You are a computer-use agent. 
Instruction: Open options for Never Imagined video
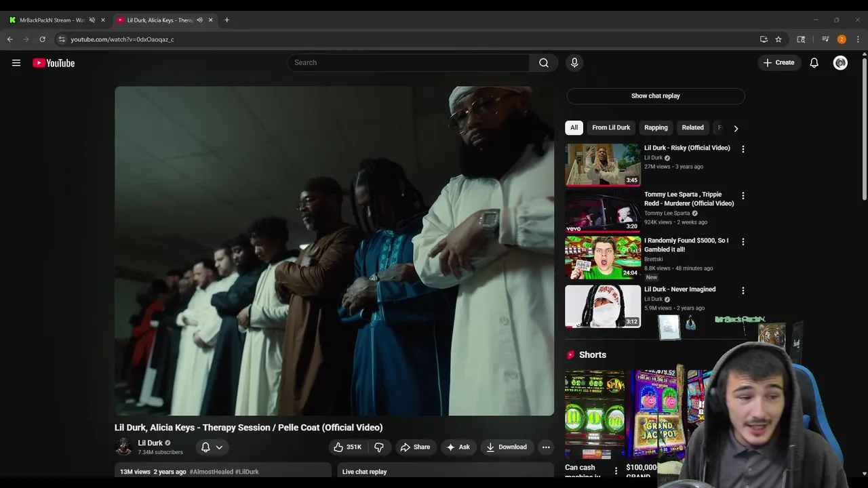tap(743, 291)
